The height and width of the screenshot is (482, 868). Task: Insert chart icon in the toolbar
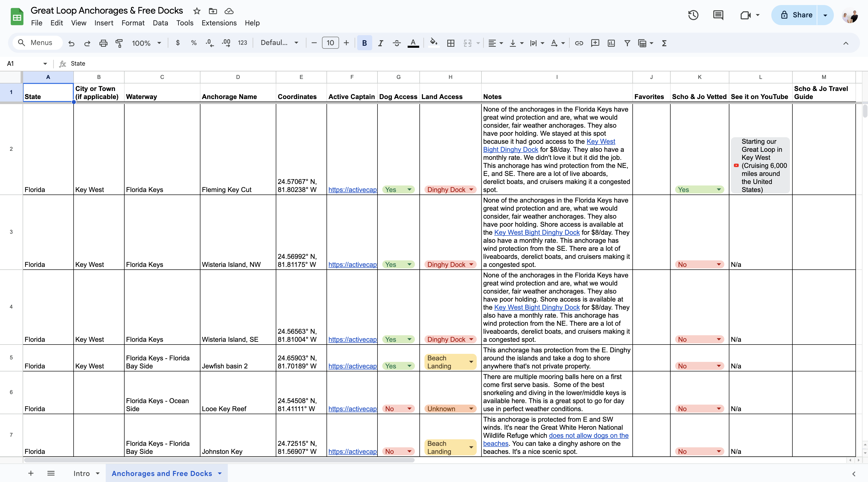coord(611,43)
